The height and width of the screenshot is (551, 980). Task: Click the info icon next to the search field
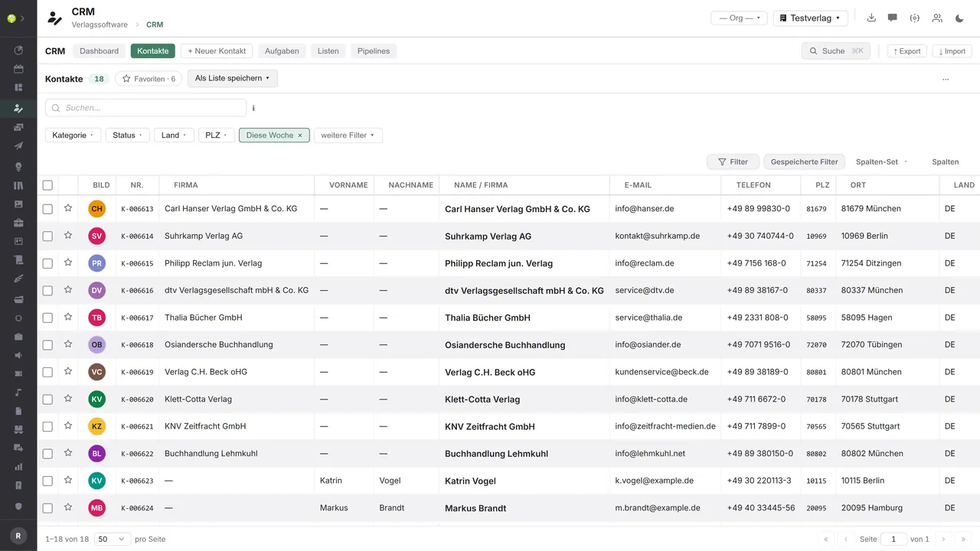(x=253, y=108)
